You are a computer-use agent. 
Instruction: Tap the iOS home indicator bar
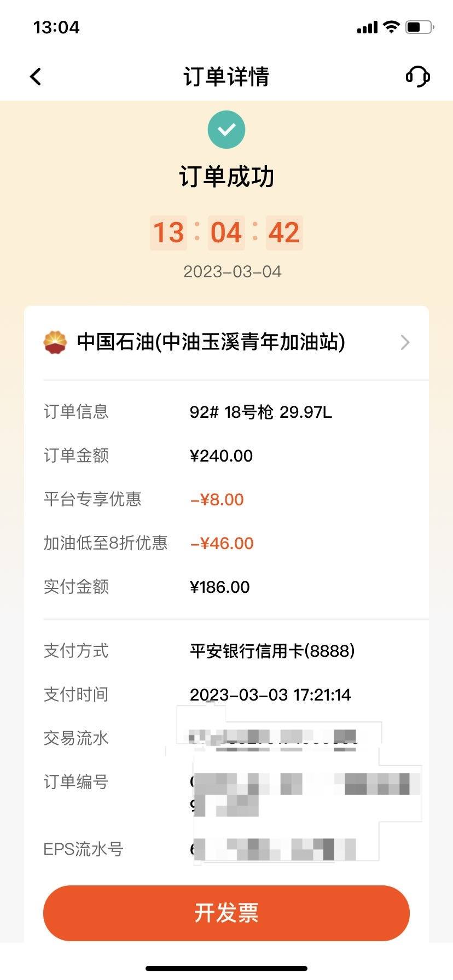pyautogui.click(x=226, y=968)
